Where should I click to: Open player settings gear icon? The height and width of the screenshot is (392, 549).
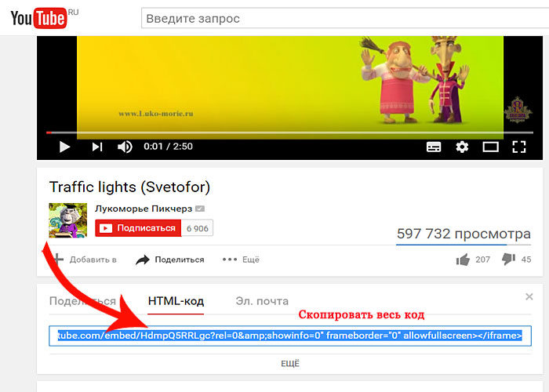(x=462, y=147)
